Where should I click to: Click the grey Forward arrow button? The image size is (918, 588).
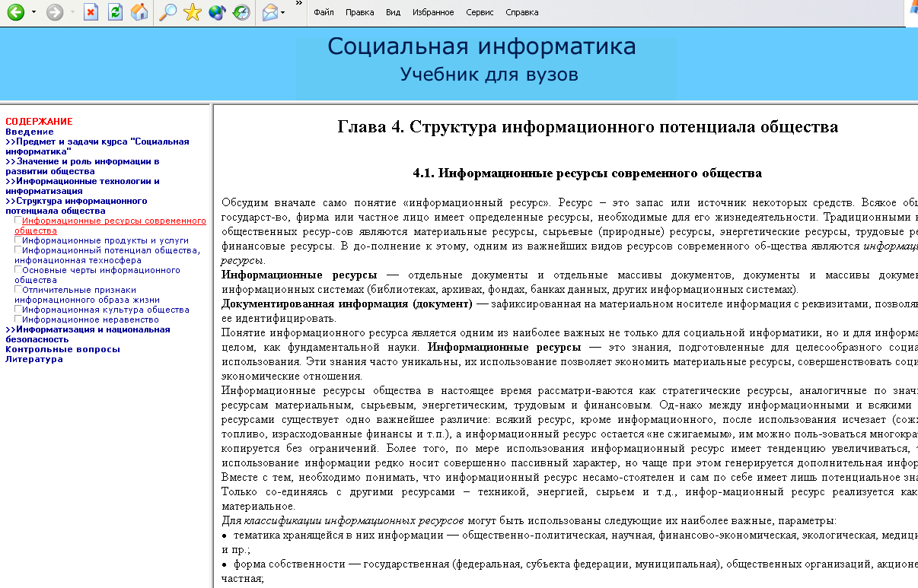click(x=55, y=12)
